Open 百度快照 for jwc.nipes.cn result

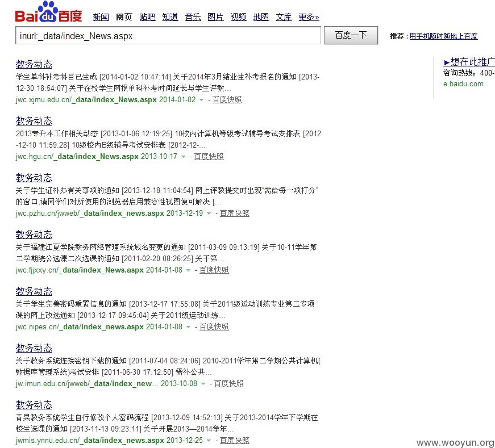point(214,327)
